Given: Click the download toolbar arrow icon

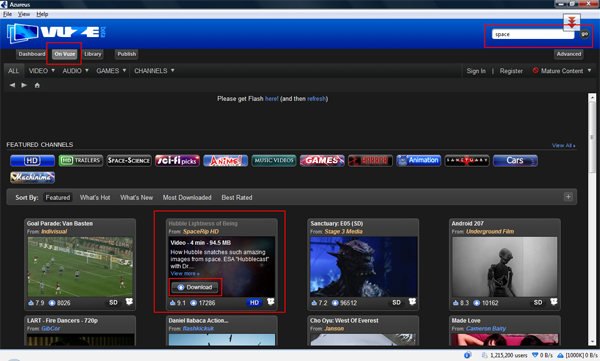Looking at the screenshot, I should (572, 22).
